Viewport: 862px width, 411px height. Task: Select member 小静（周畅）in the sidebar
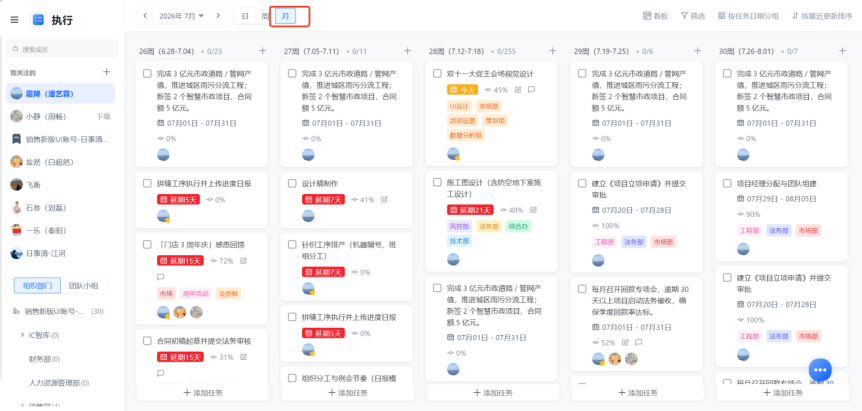click(x=61, y=116)
